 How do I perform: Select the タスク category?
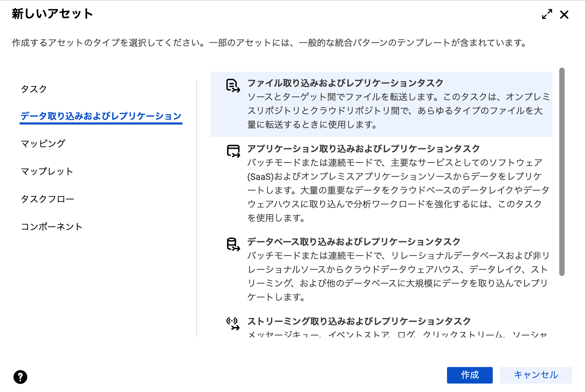point(34,89)
